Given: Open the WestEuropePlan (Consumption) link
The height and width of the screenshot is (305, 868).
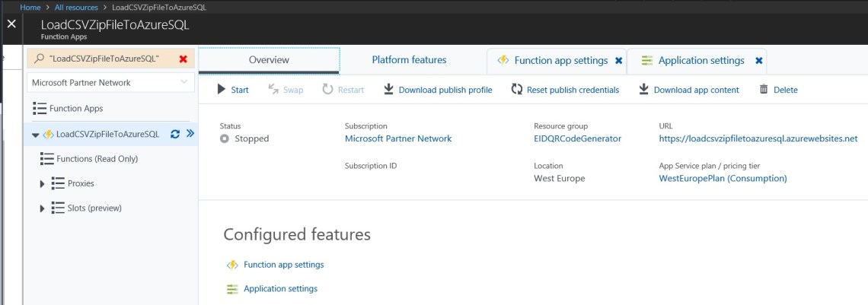Looking at the screenshot, I should pos(723,179).
